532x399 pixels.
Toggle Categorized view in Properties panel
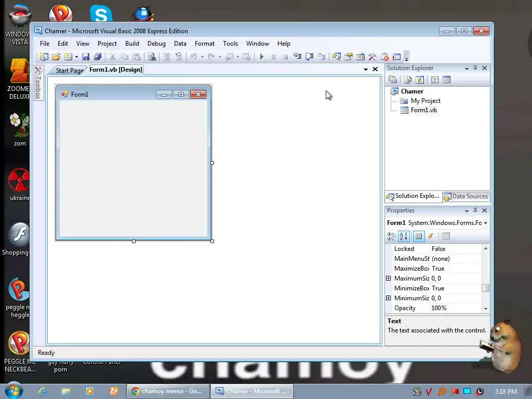click(392, 236)
